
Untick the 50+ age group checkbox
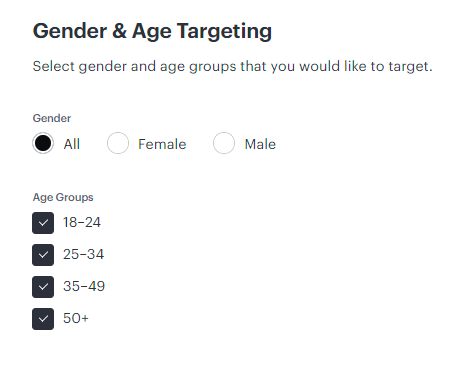point(43,319)
